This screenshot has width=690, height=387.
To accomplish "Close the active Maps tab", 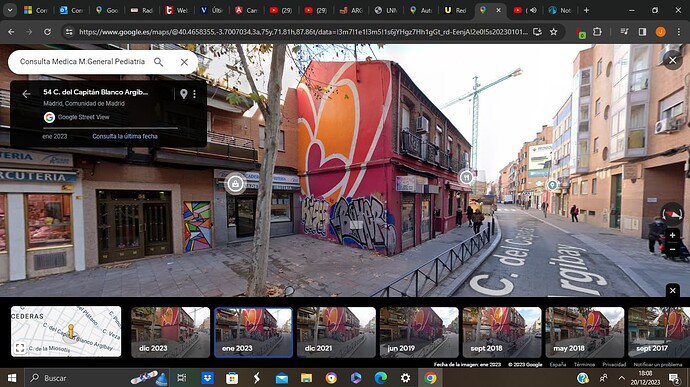I will point(498,10).
